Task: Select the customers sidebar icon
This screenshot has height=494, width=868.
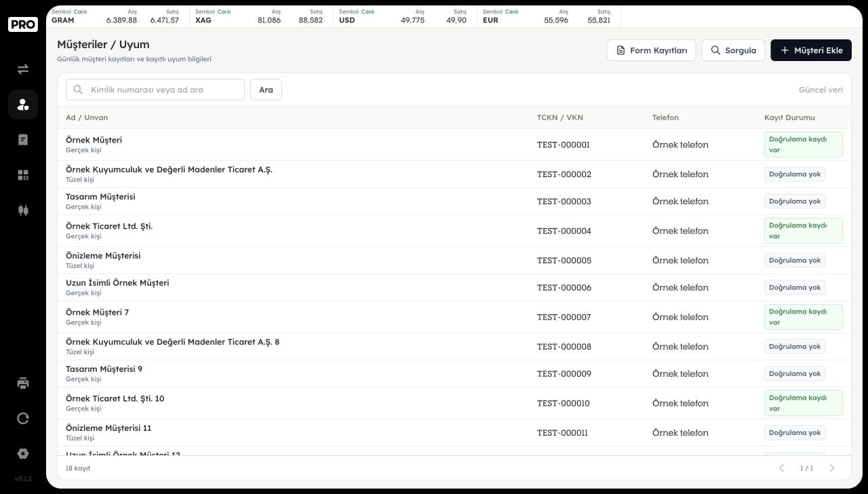Action: 23,104
